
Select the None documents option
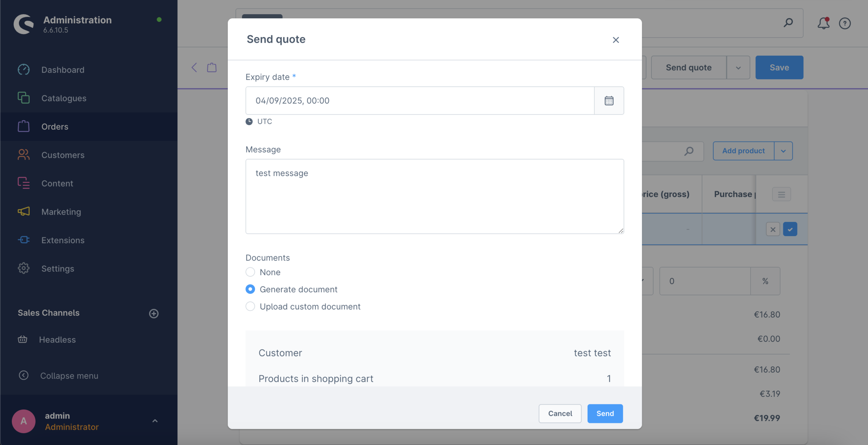(250, 272)
